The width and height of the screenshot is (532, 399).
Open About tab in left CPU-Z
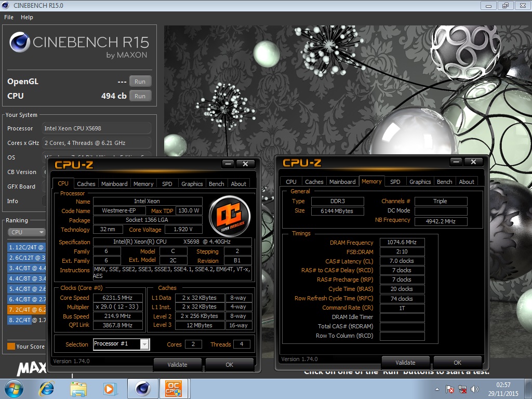coord(238,184)
